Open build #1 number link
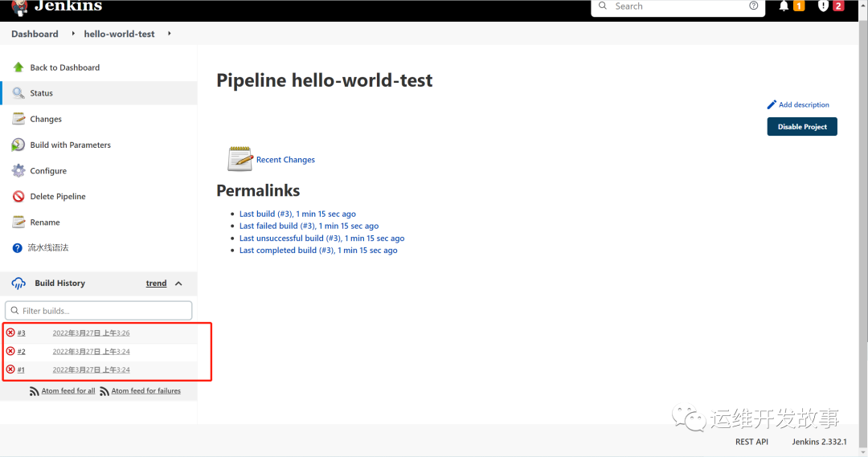 [x=21, y=369]
